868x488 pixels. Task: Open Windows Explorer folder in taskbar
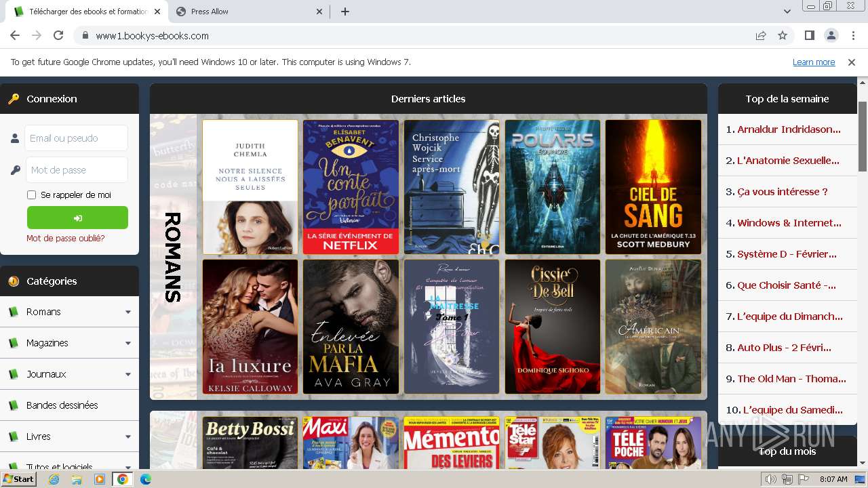[77, 479]
